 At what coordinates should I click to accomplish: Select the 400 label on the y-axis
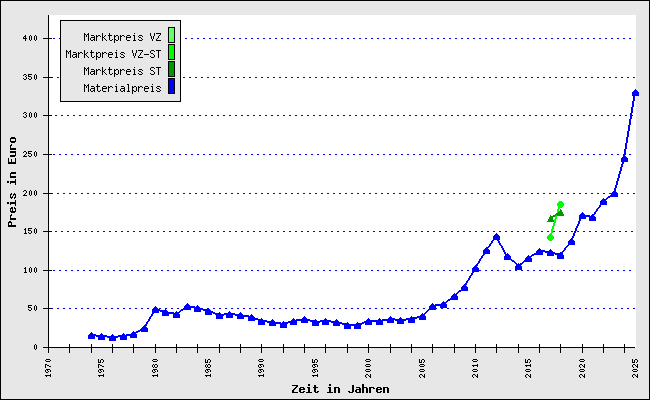pyautogui.click(x=30, y=38)
